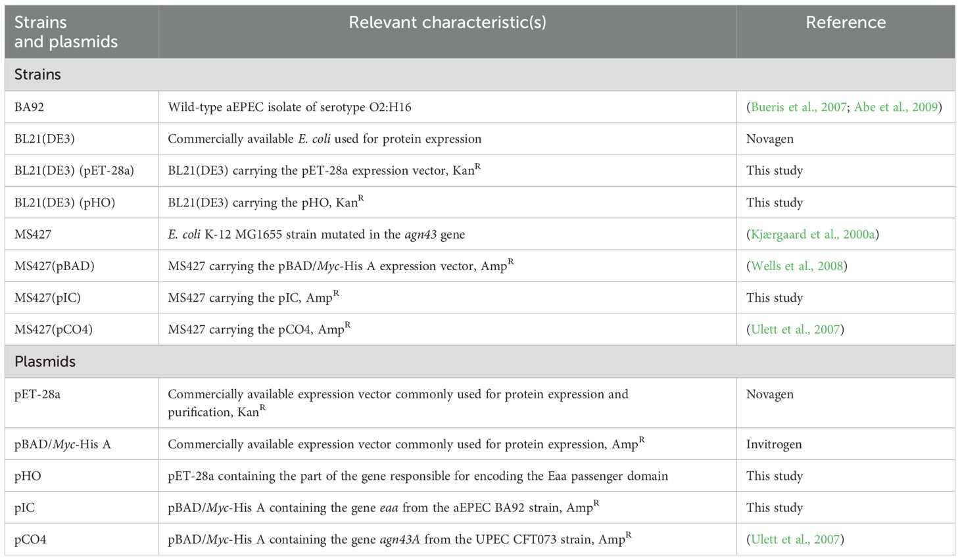Click the MS427(pBAD) strain name cell

pyautogui.click(x=55, y=266)
